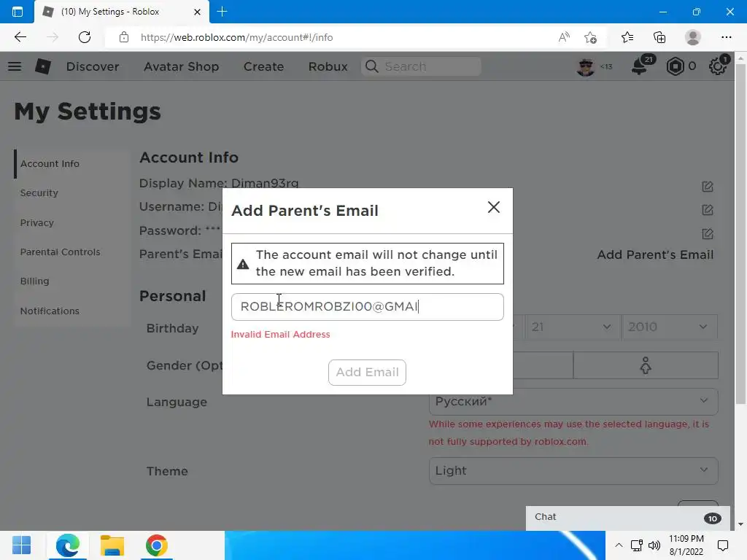Launch Google Chrome from the taskbar
Viewport: 747px width, 560px height.
coord(156,545)
